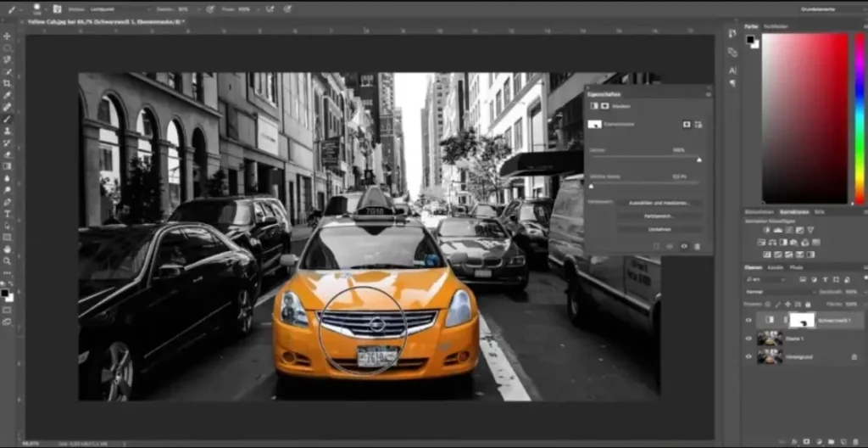Select the Zoom magnifier tool
Screen dimensions: 868x448
point(7,260)
